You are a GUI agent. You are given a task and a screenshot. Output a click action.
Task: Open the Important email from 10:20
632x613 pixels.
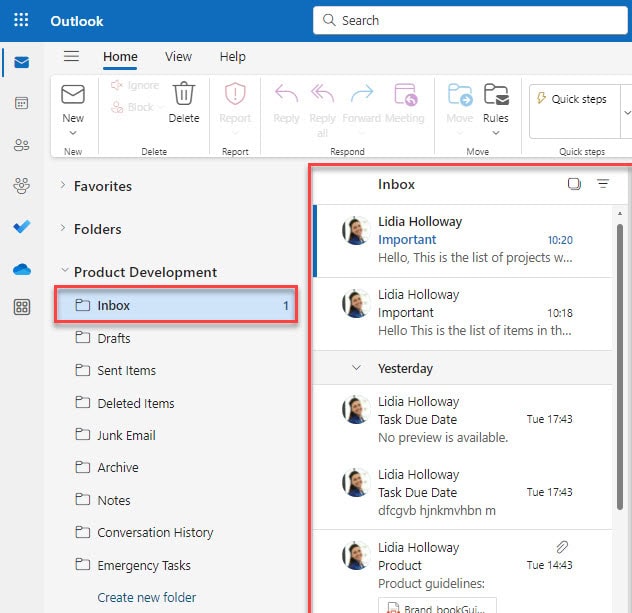tap(463, 241)
